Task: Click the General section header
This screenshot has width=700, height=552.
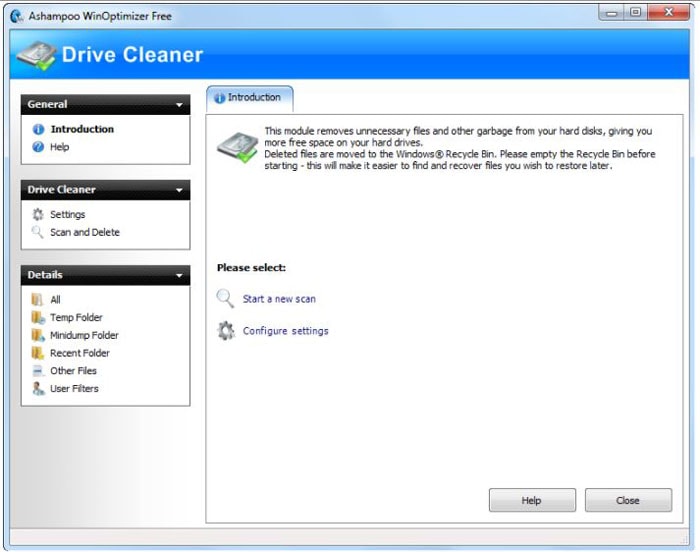Action: 105,105
